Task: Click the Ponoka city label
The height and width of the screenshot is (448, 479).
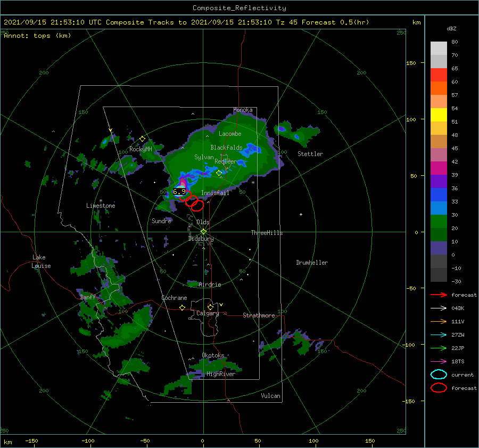Action: (243, 110)
